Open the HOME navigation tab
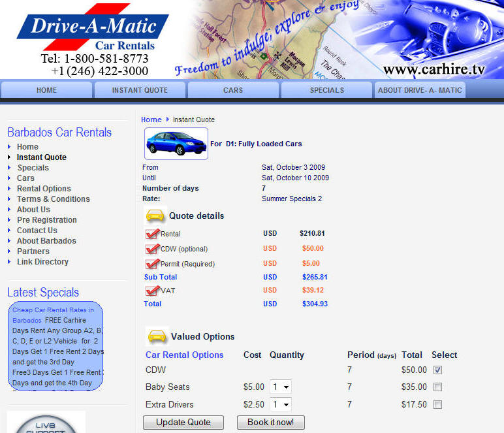This screenshot has width=504, height=433. 46,90
